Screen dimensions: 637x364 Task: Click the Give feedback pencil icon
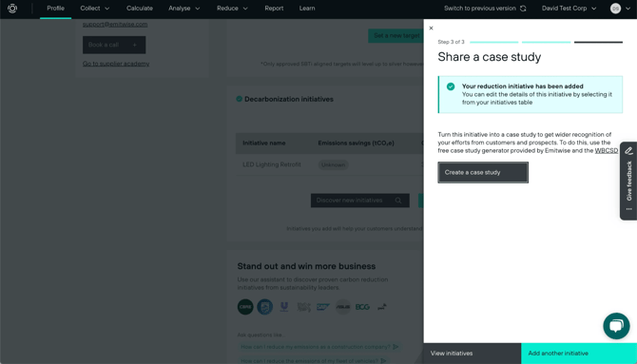coord(628,151)
